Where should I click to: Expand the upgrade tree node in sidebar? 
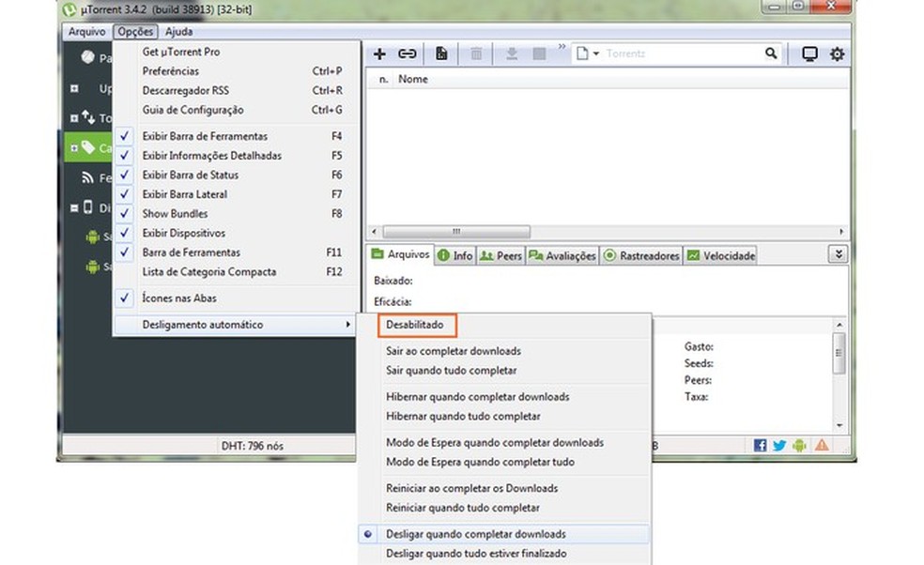point(74,88)
